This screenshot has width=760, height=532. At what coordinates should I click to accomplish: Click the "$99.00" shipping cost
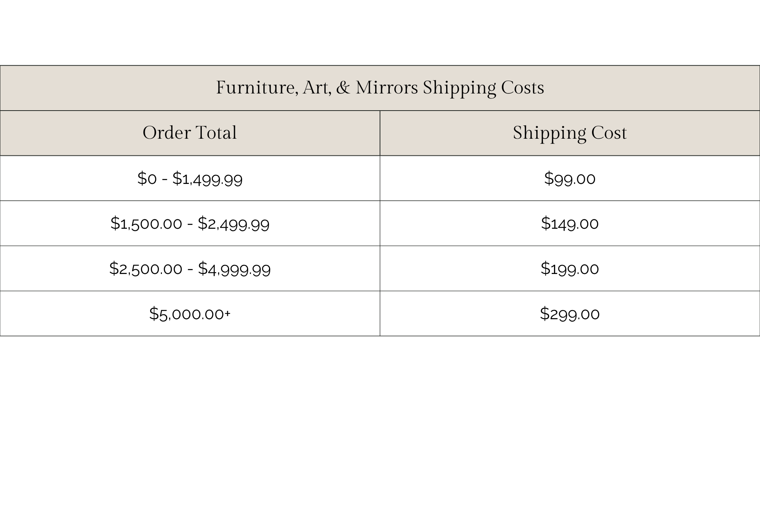click(x=570, y=178)
